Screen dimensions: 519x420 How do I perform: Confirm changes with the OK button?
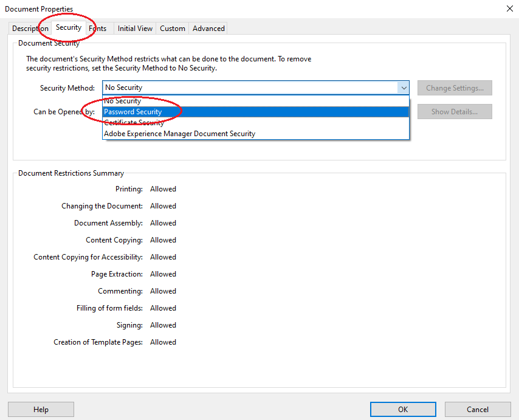(x=403, y=410)
